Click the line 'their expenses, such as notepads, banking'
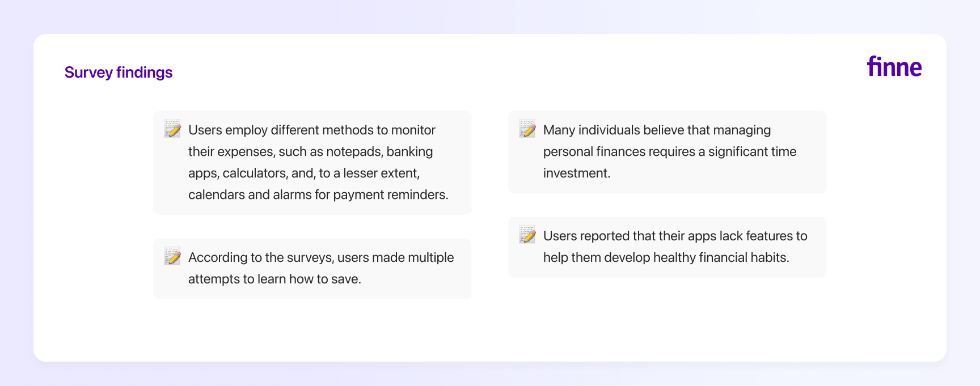Screen dimensions: 980x386 [x=311, y=151]
